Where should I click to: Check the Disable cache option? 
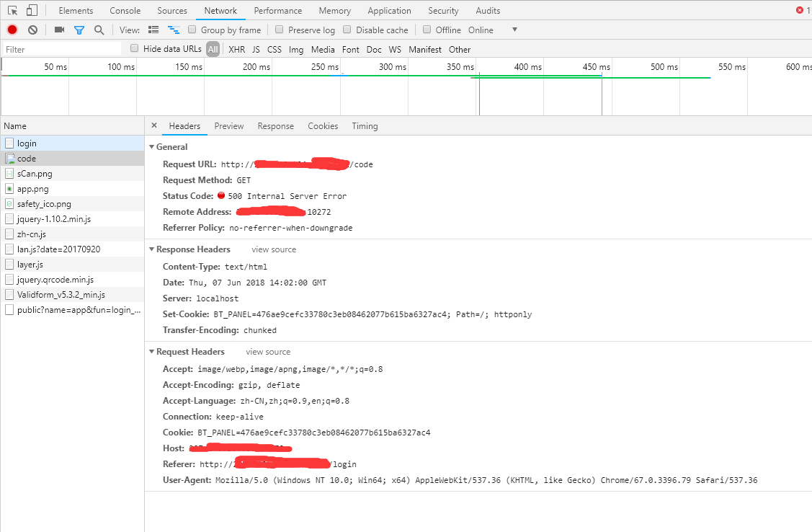tap(347, 30)
